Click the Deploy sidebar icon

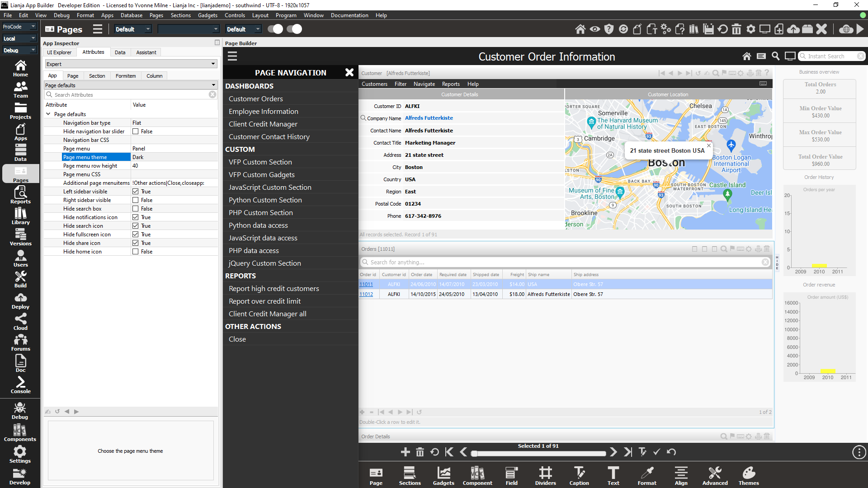click(x=20, y=300)
